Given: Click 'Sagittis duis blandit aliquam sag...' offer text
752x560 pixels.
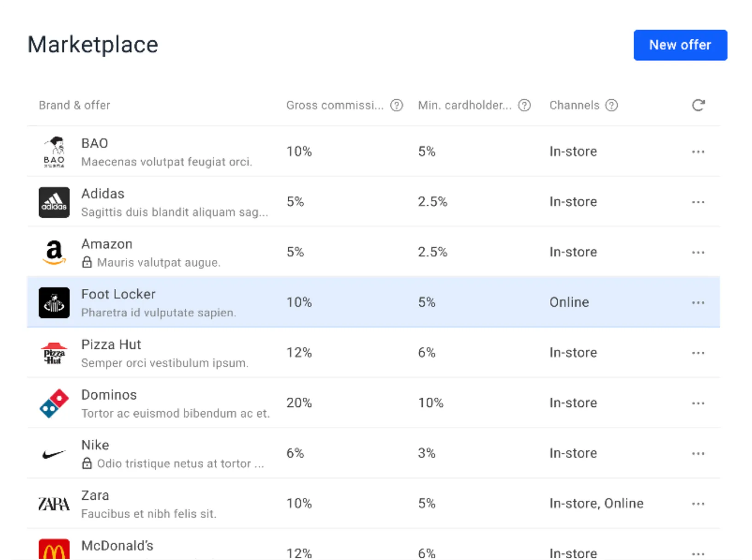Looking at the screenshot, I should (x=175, y=212).
